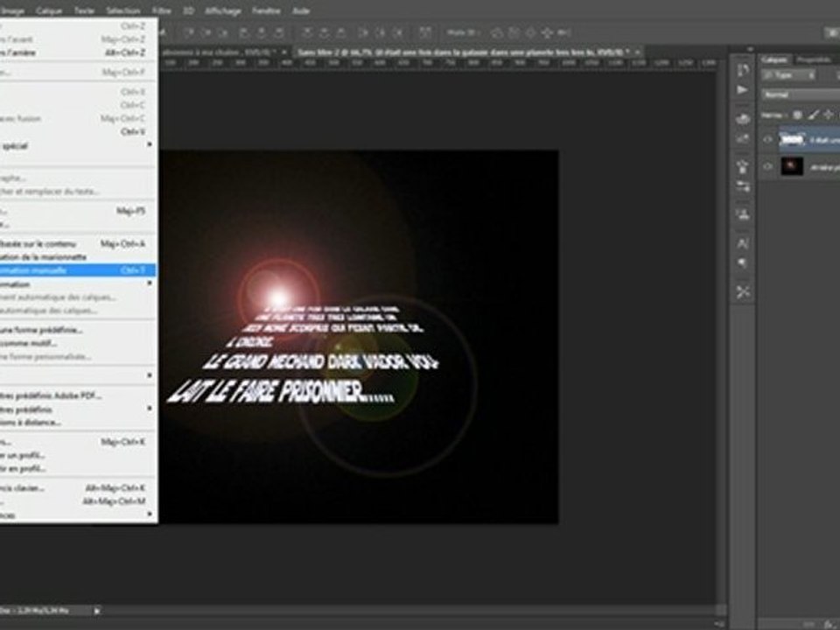
Task: Expand Transformation submenu
Action: click(150, 283)
